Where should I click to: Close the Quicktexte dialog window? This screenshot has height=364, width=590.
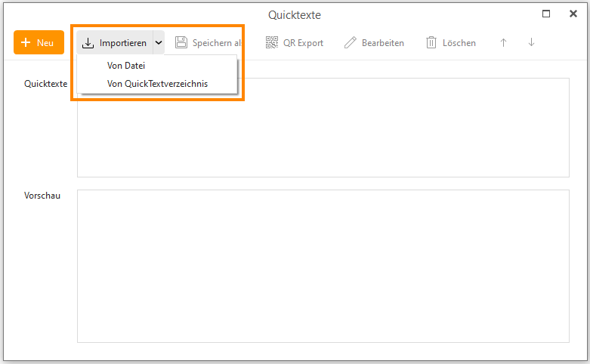click(x=573, y=14)
